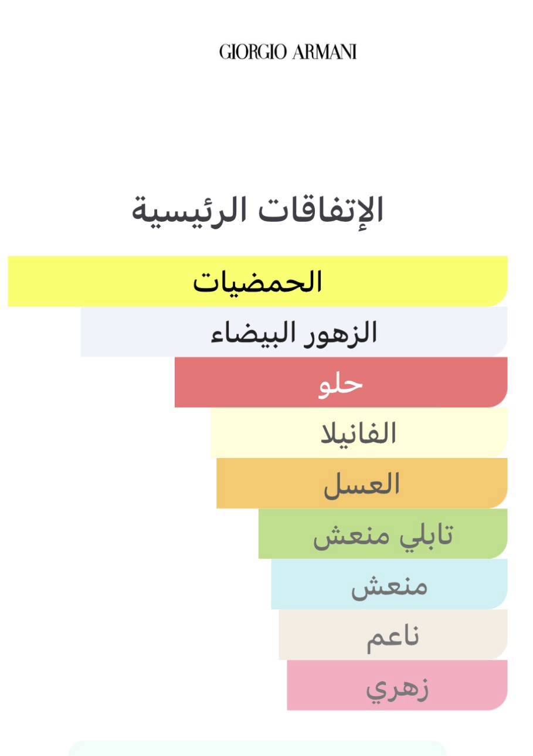Screen dimensions: 533x756
Task: Click the الإتفاقات الرئيسية heading
Action: [258, 210]
